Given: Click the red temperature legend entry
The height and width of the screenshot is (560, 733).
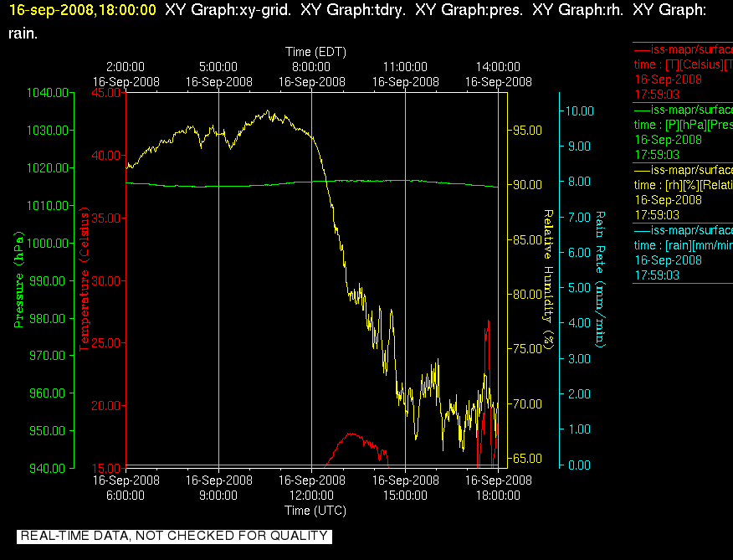Looking at the screenshot, I should (683, 72).
